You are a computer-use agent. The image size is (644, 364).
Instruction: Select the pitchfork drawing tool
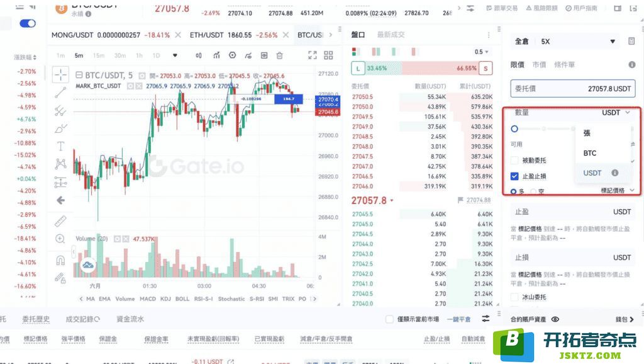(x=60, y=110)
